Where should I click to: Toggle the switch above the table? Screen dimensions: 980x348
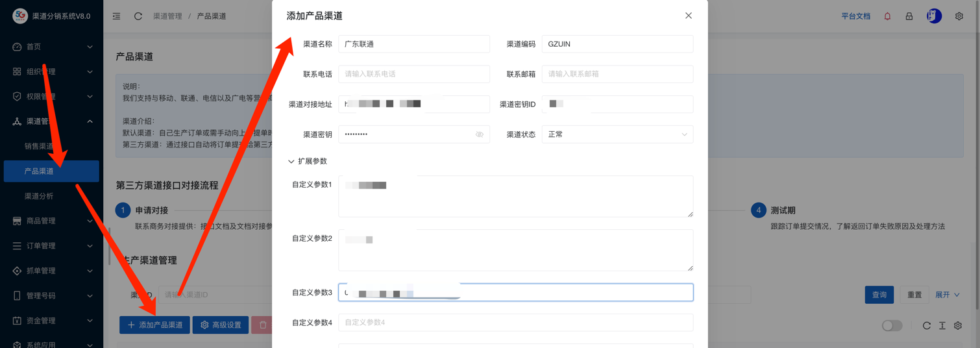tap(892, 325)
